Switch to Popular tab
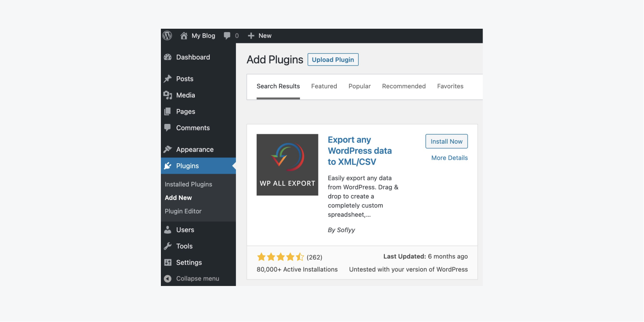 click(360, 86)
